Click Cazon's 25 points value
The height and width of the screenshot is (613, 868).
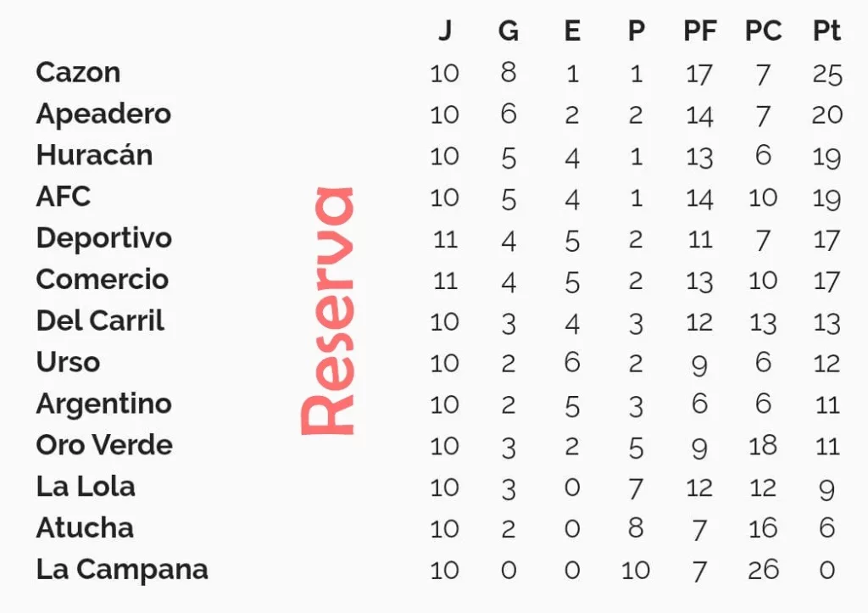click(827, 75)
